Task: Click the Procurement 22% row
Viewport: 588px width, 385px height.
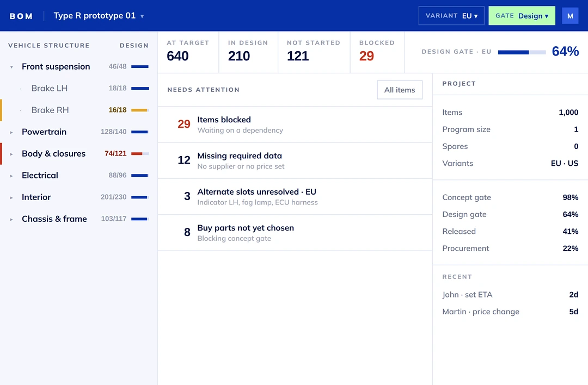Action: point(510,249)
